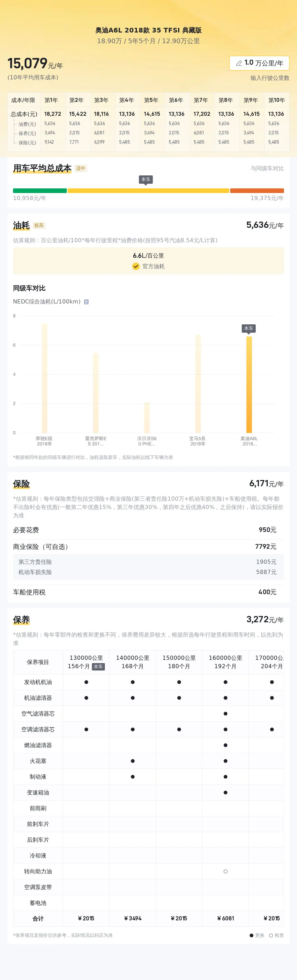This screenshot has height=980, width=297.
Task: Tap the 保养项目 table header
Action: pos(38,662)
